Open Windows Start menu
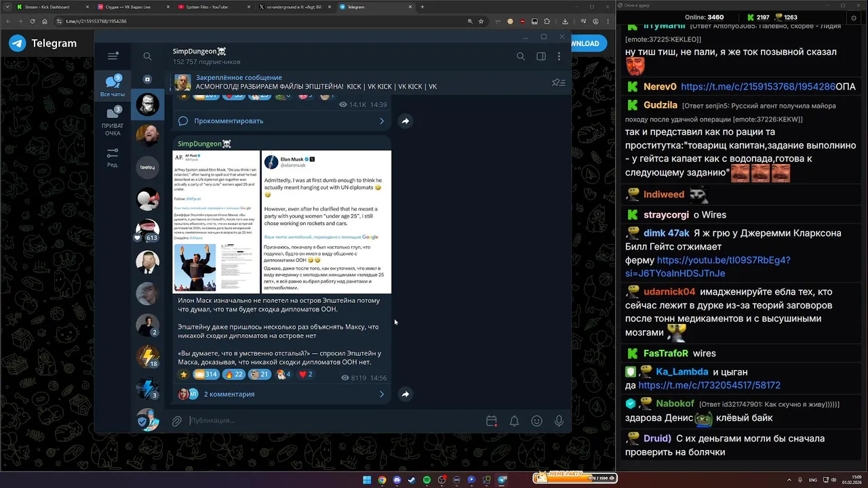The image size is (868, 488). [367, 480]
